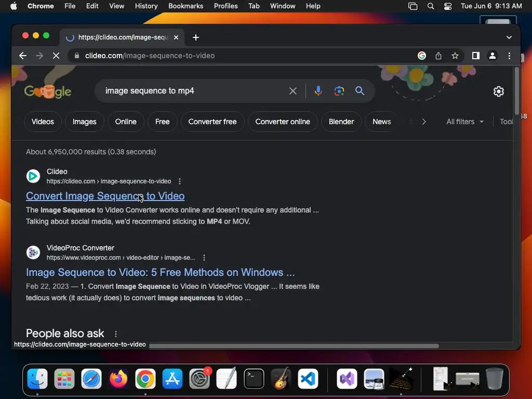
Task: Open the Apple menu
Action: [14, 6]
